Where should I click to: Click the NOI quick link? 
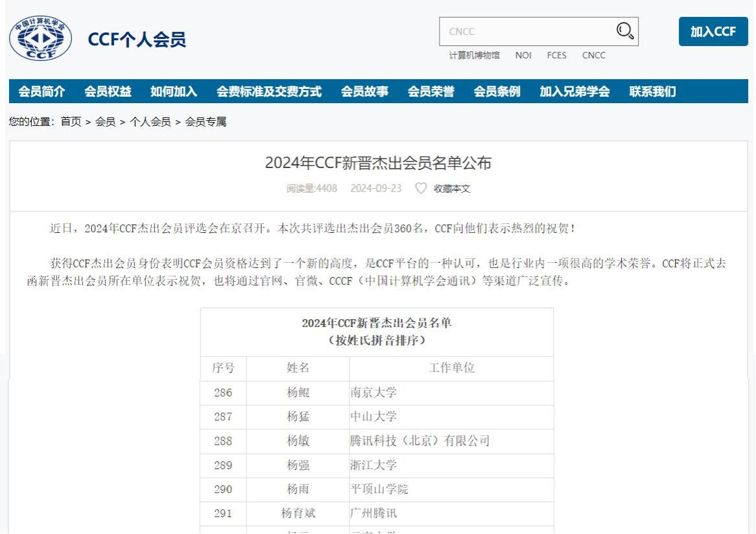point(523,55)
